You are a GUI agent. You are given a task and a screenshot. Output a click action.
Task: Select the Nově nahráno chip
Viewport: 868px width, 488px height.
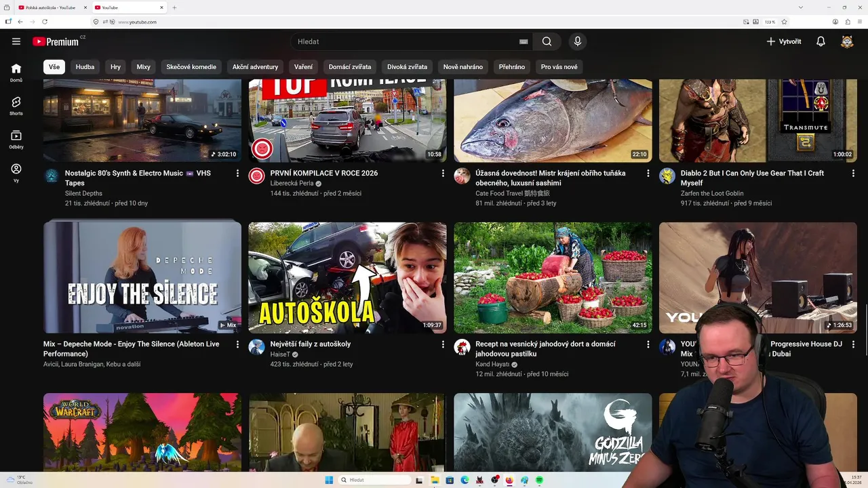pos(463,67)
